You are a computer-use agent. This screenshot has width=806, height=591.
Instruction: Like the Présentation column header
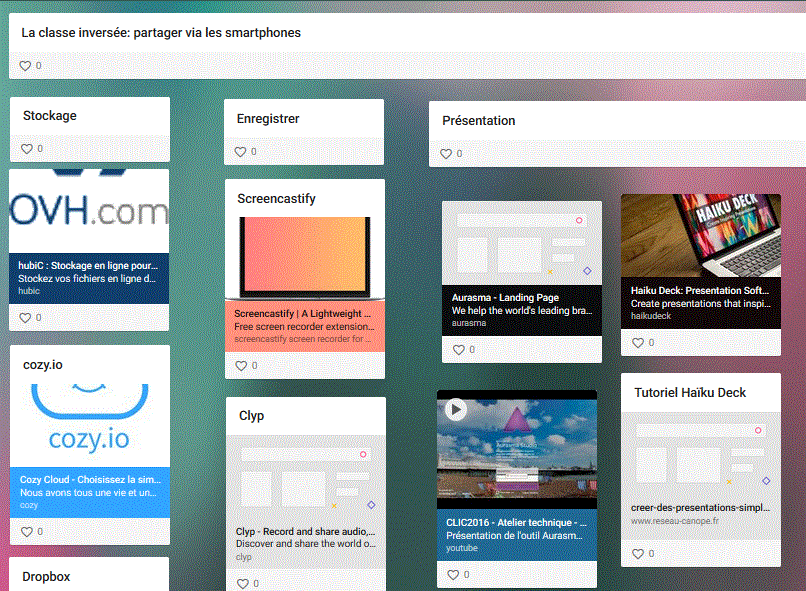point(447,154)
